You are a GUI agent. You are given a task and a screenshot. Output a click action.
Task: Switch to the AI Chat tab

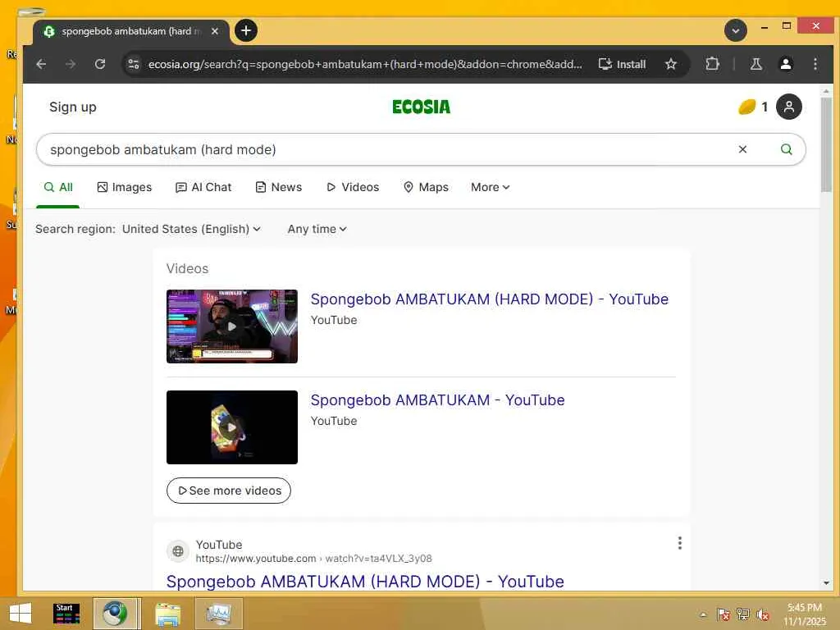tap(203, 187)
